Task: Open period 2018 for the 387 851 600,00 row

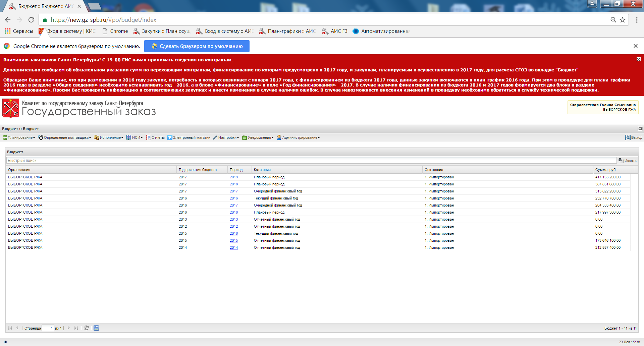Action: coord(234,184)
